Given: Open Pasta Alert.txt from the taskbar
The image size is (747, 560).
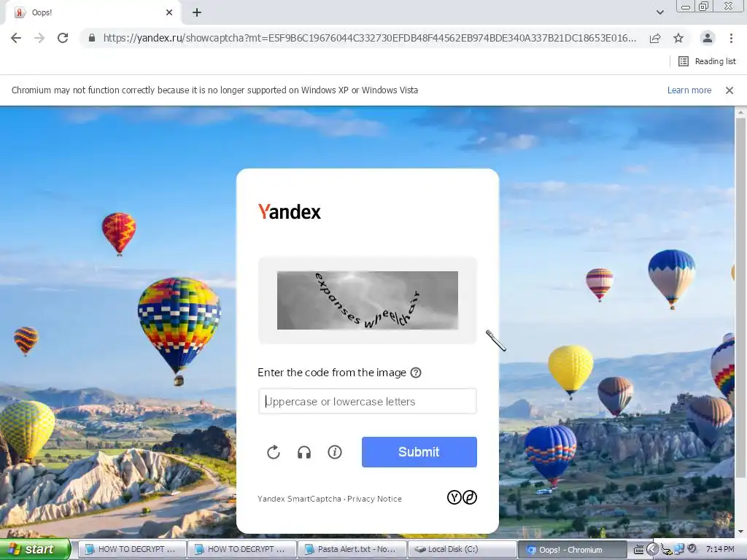Looking at the screenshot, I should (352, 550).
